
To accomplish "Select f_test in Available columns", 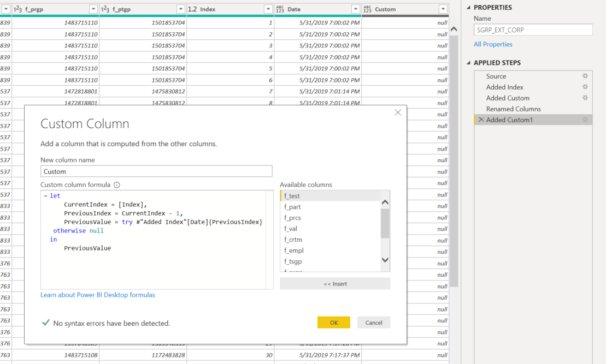I will [x=331, y=196].
